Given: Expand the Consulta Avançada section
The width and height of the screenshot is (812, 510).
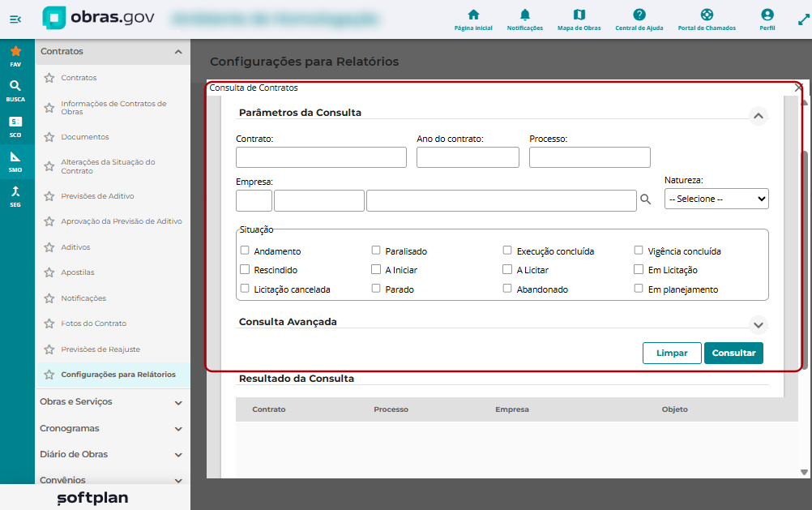Looking at the screenshot, I should click(759, 325).
